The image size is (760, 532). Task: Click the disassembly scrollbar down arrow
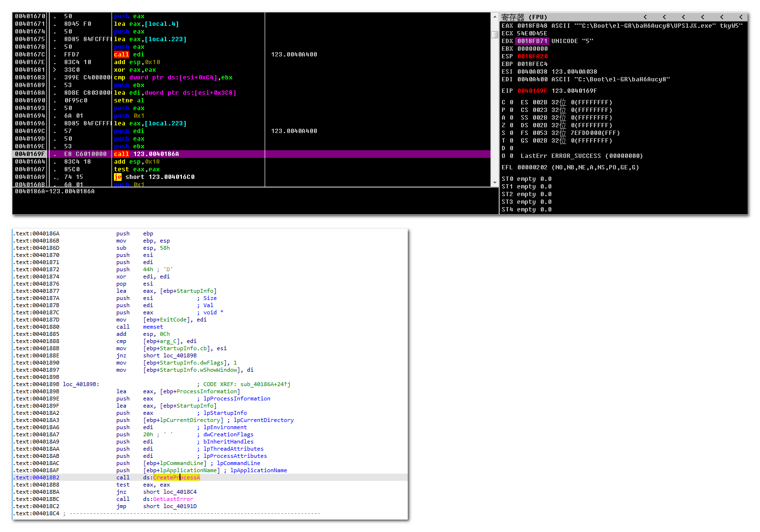pos(495,182)
